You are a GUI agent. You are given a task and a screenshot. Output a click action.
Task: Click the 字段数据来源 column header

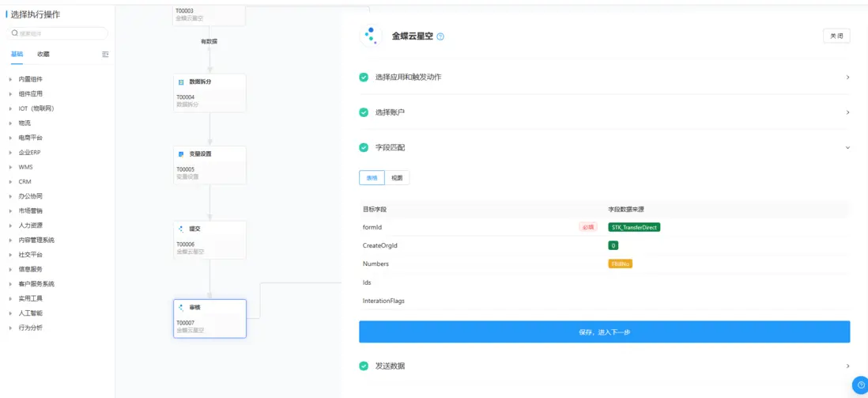pos(625,210)
